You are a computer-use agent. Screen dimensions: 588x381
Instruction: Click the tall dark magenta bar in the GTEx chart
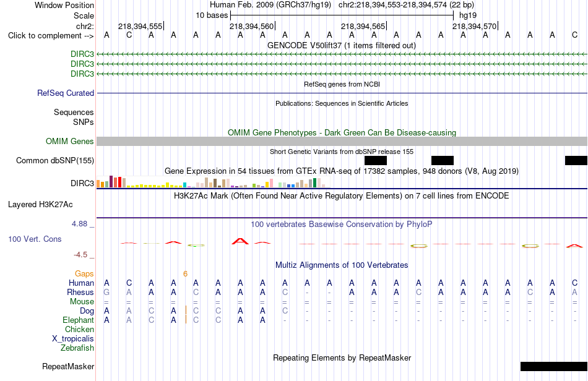[111, 181]
